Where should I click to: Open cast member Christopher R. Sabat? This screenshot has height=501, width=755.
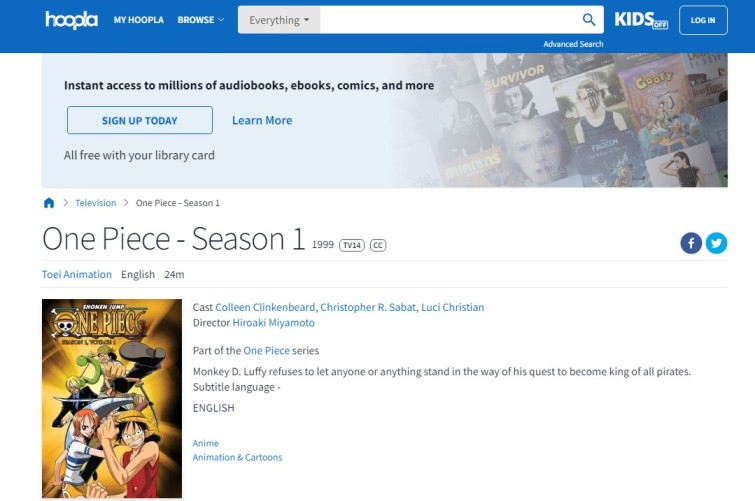[368, 307]
